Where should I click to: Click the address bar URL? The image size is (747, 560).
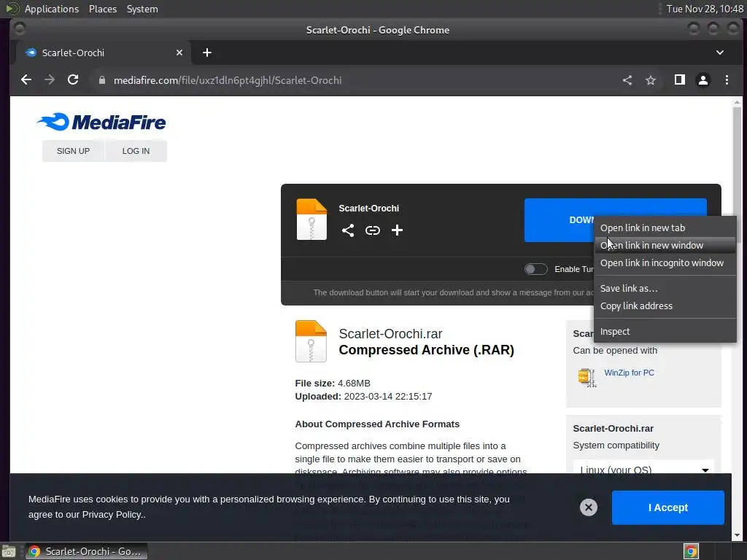[x=228, y=80]
